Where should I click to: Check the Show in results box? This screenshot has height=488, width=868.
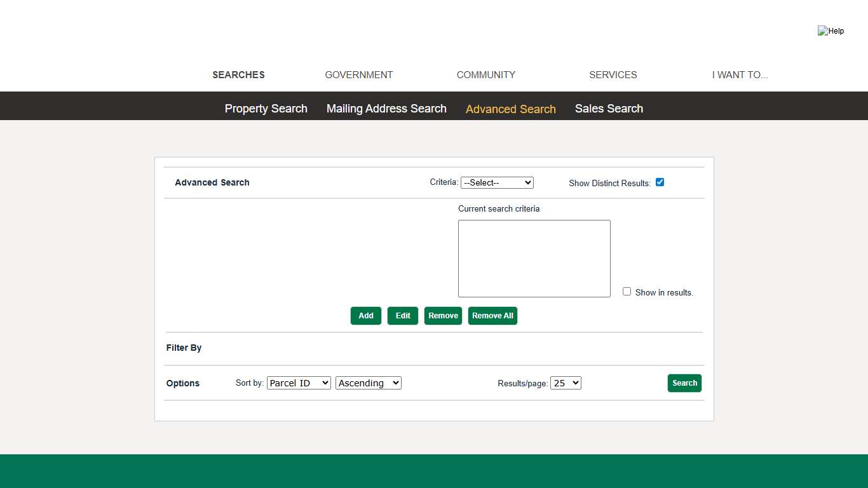pyautogui.click(x=627, y=291)
